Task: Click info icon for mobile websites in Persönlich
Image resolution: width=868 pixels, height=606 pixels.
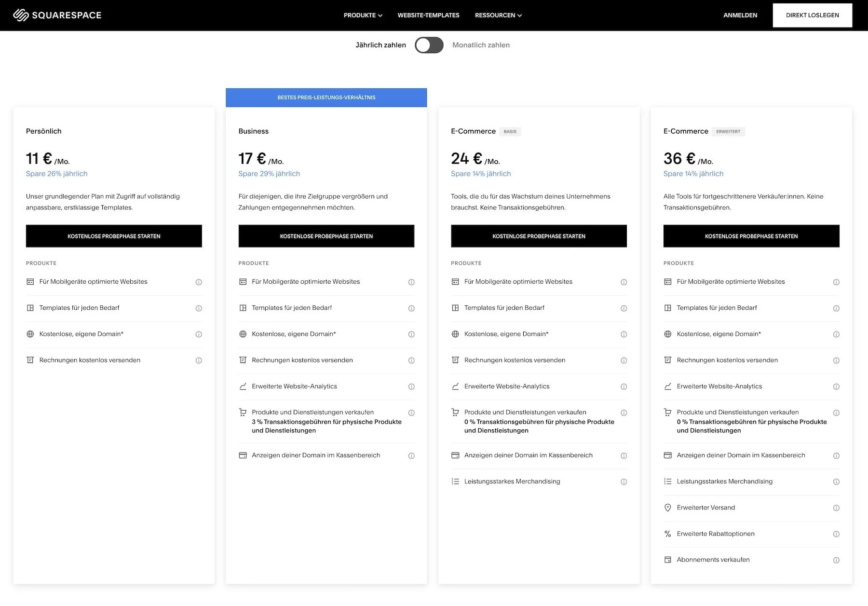Action: [x=199, y=282]
